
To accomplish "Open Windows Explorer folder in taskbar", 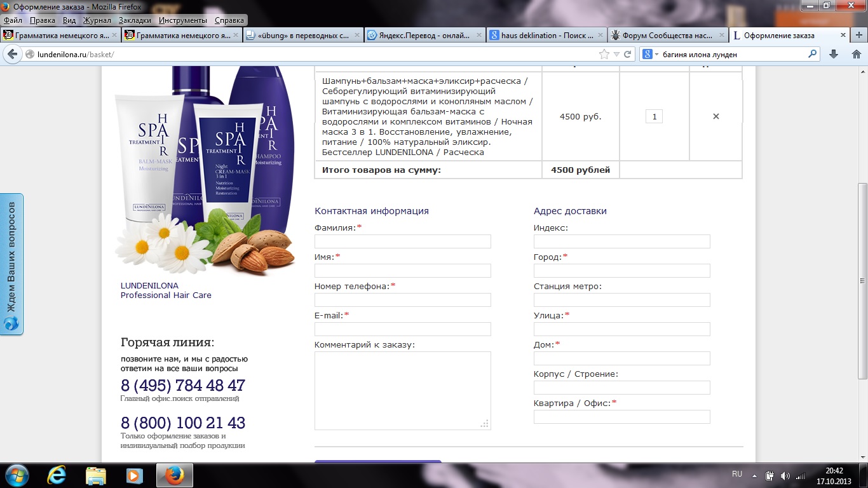I will [96, 475].
